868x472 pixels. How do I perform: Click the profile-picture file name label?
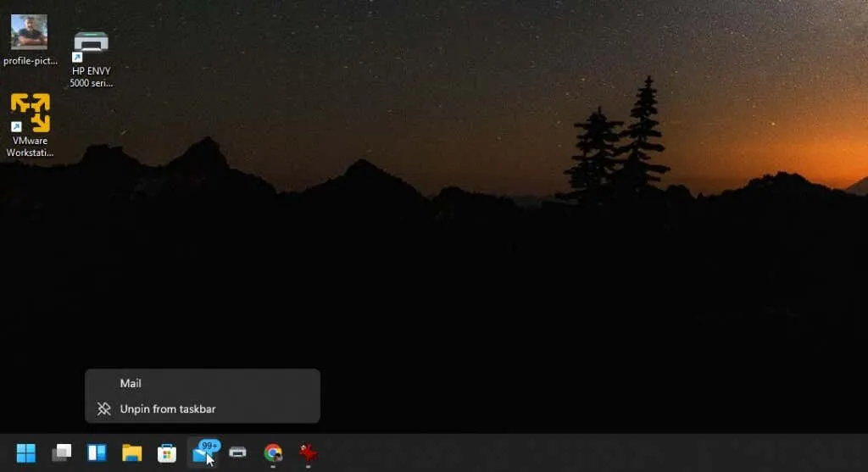pos(30,61)
